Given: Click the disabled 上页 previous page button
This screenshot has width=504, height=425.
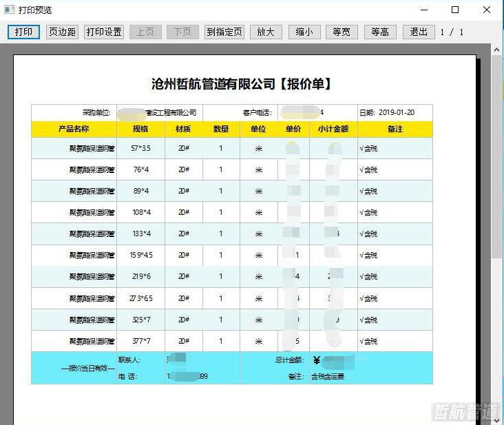Looking at the screenshot, I should (x=145, y=32).
